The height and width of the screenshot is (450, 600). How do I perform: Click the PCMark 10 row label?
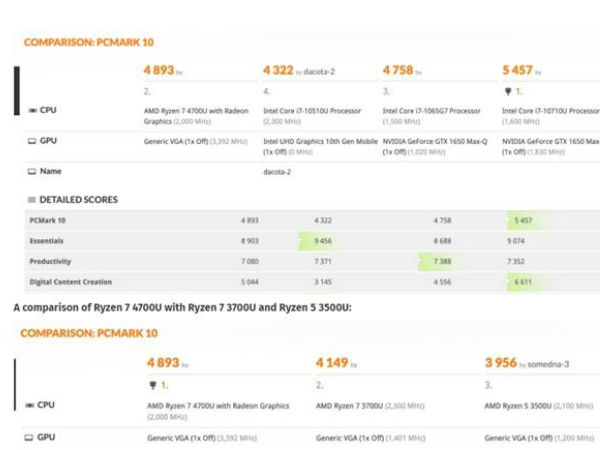click(47, 220)
